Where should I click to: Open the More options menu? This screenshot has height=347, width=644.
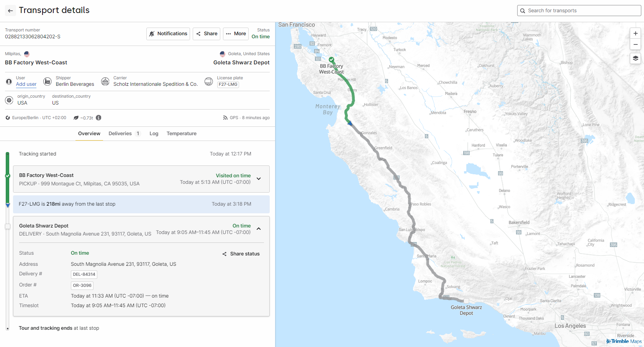[236, 34]
